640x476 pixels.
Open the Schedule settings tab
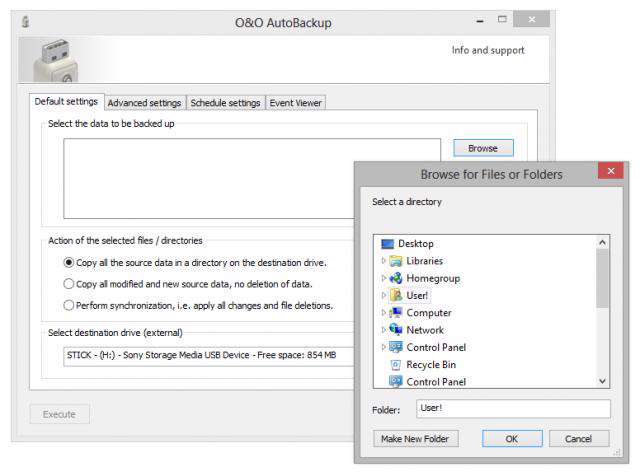click(225, 103)
